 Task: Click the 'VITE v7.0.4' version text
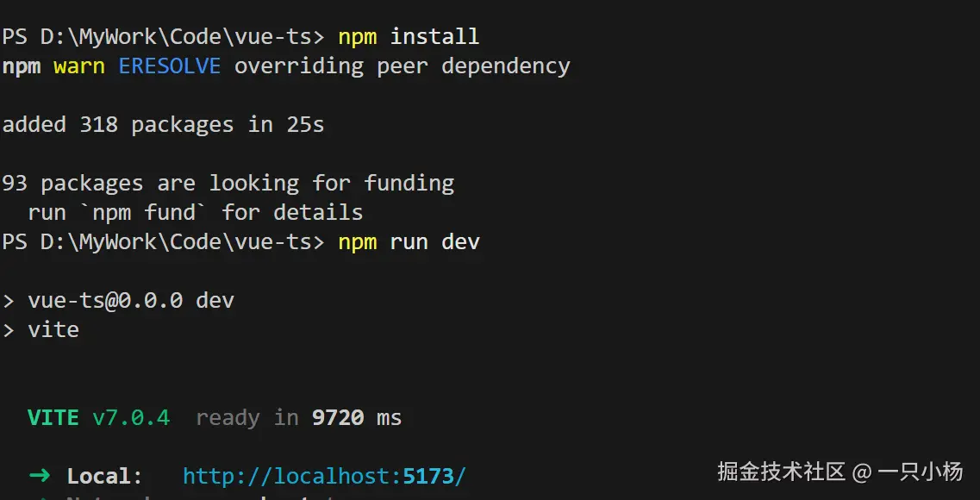coord(99,417)
